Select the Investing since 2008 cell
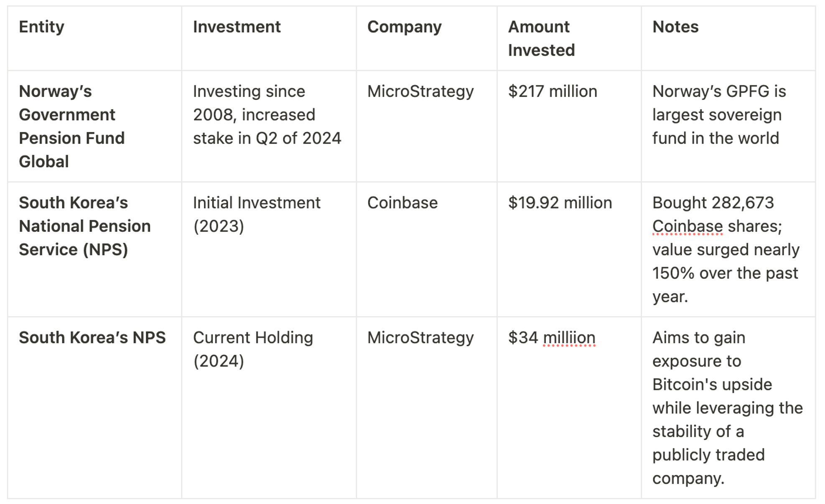Image resolution: width=825 pixels, height=504 pixels. click(269, 126)
